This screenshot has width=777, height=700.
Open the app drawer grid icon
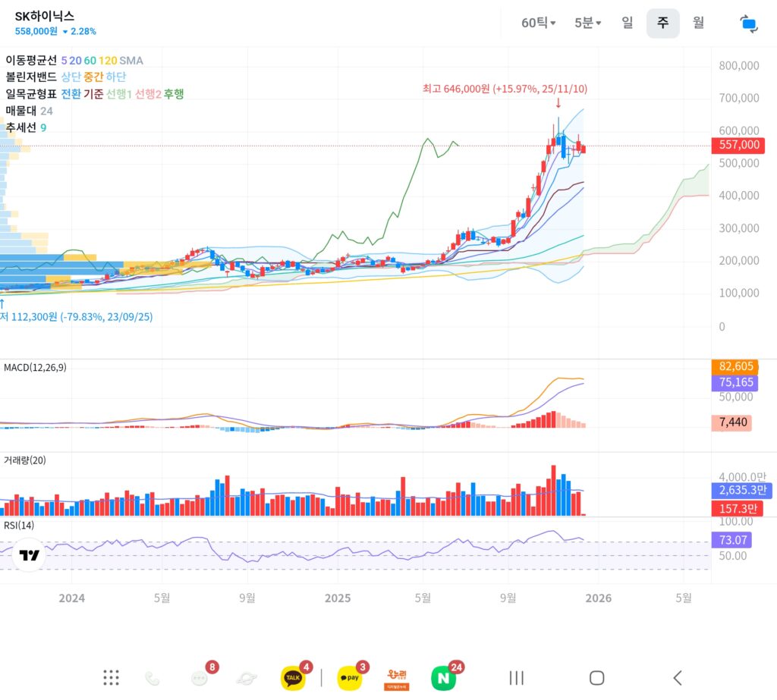[x=111, y=677]
